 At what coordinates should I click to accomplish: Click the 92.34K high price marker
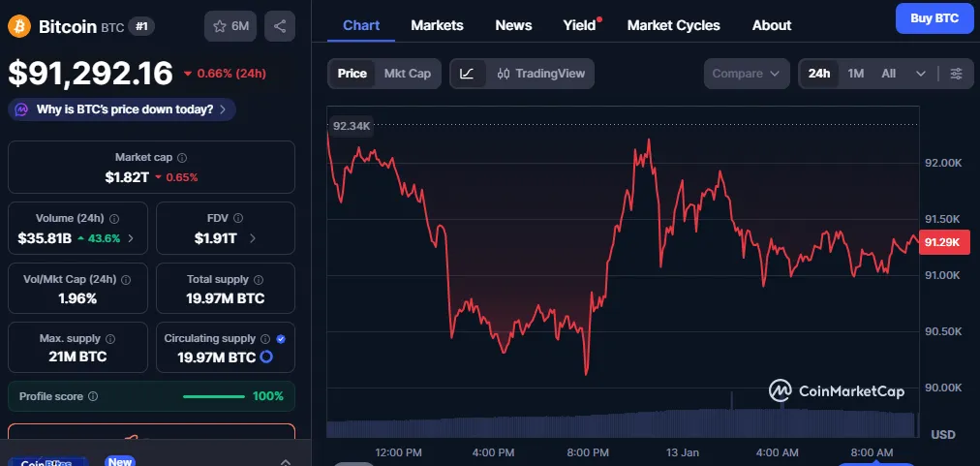pos(352,126)
